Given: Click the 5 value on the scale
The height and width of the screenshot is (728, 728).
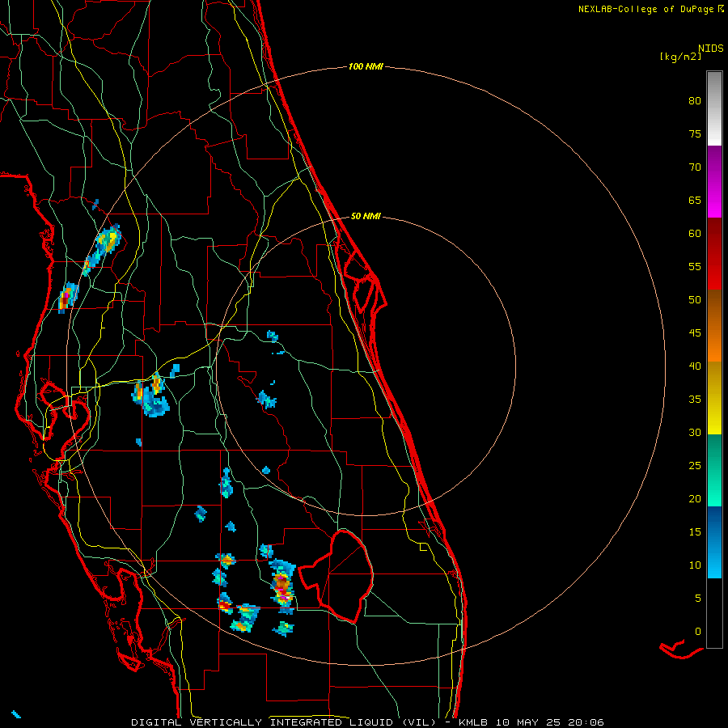Looking at the screenshot, I should (698, 598).
